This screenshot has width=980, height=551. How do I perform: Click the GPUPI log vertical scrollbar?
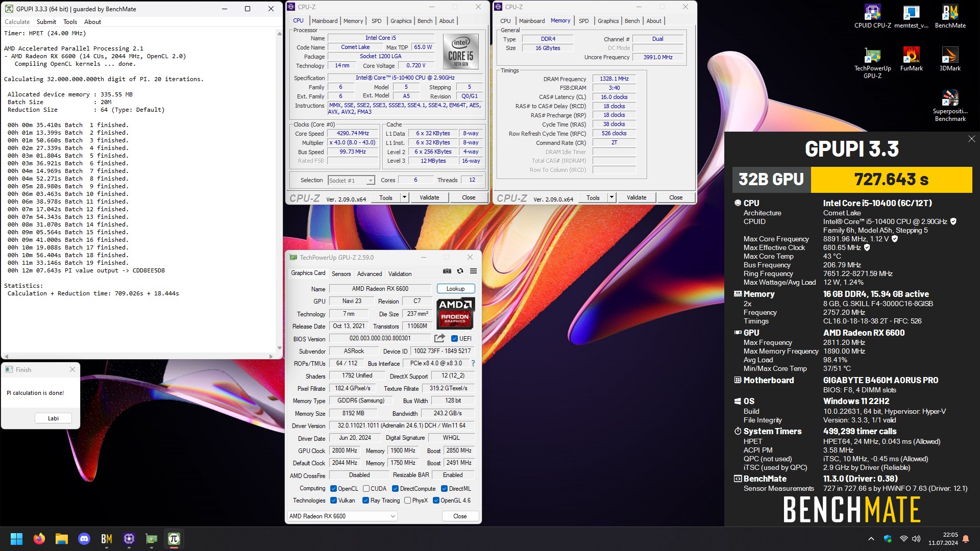279,191
